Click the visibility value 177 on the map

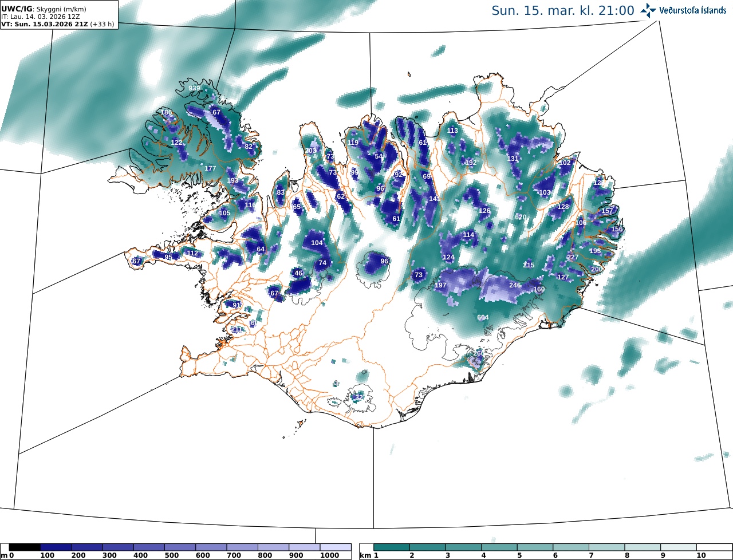pos(210,168)
